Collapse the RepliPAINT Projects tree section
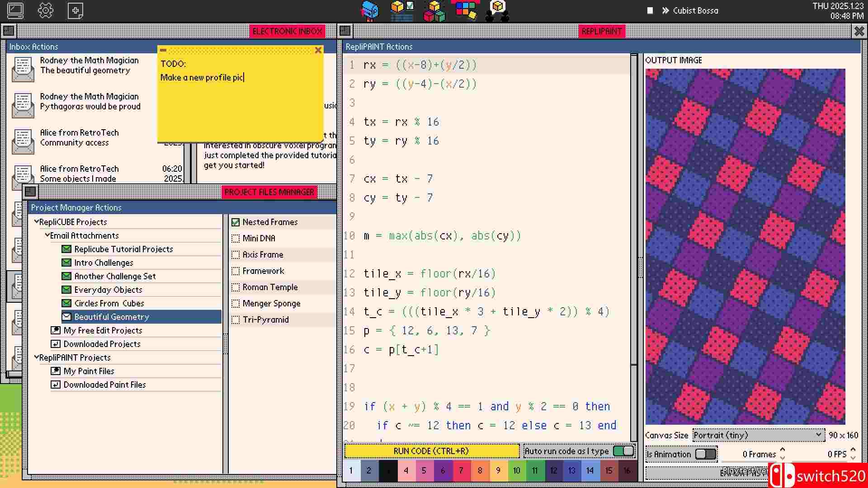 tap(36, 357)
